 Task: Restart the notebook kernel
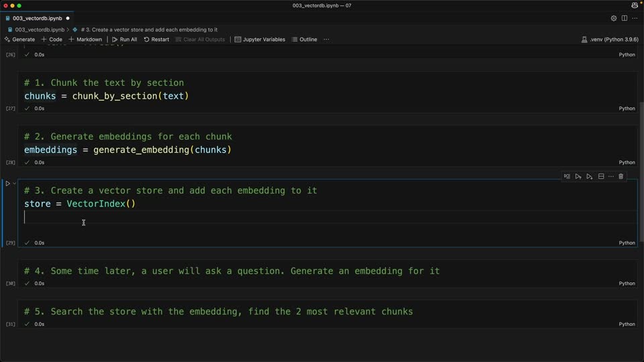(x=156, y=40)
